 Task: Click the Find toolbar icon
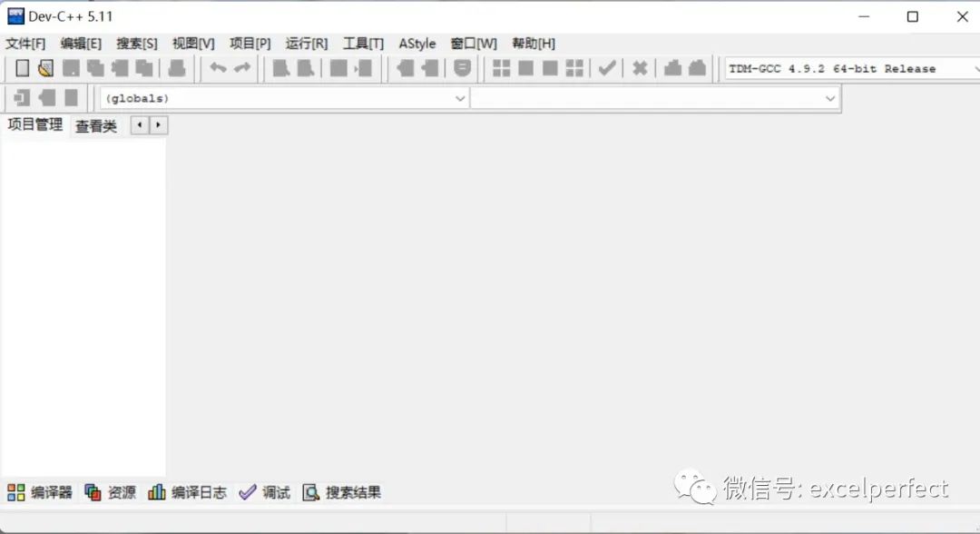(281, 68)
